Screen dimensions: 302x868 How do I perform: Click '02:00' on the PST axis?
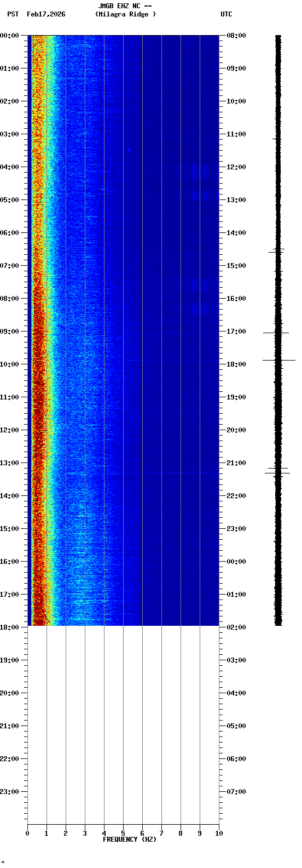9,101
